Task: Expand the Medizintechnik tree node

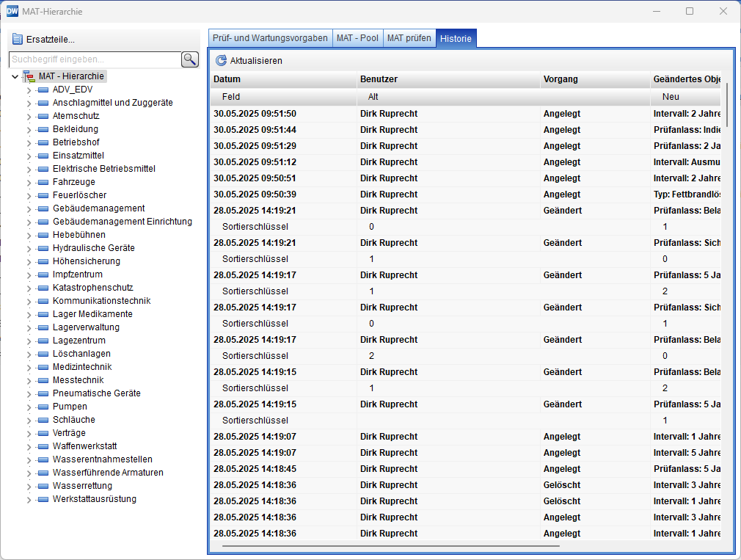Action: tap(29, 368)
